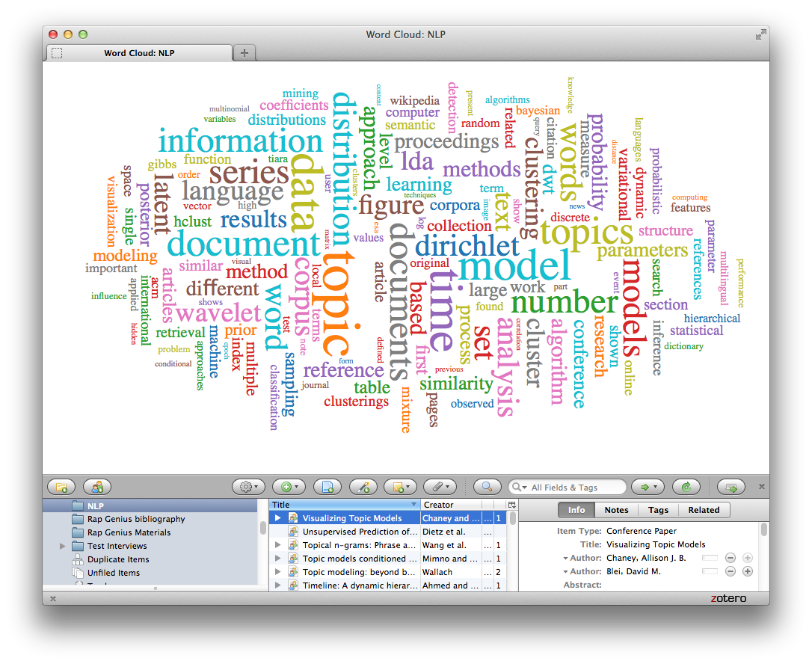This screenshot has height=664, width=812.
Task: Open creator type menu for Blei
Action: tap(582, 571)
